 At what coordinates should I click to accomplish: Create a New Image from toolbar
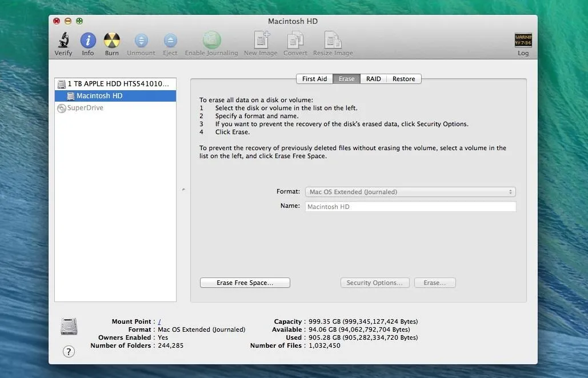[x=261, y=40]
